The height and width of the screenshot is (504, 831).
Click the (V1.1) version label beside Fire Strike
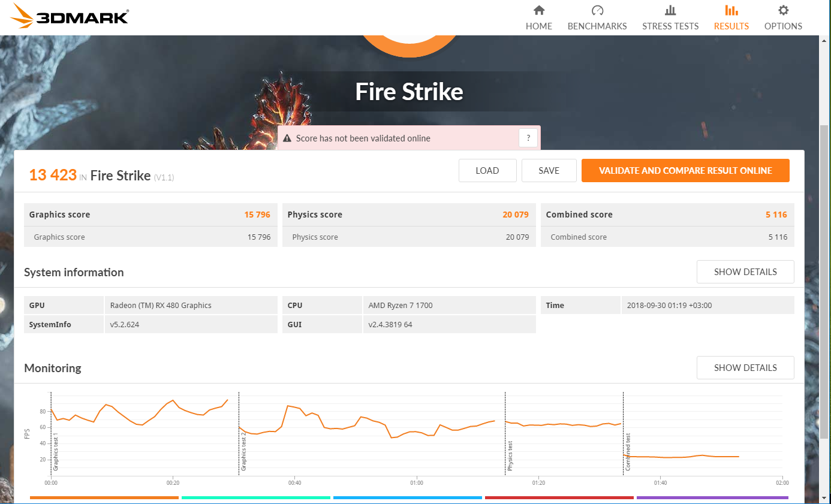click(x=164, y=177)
